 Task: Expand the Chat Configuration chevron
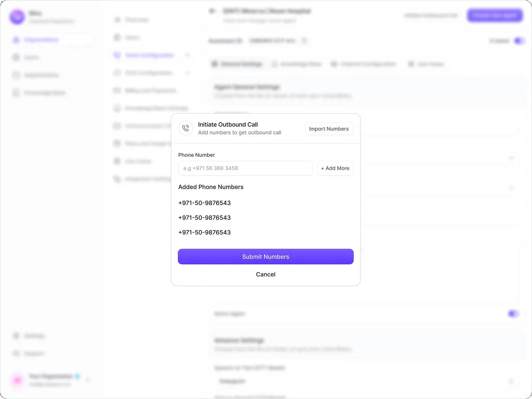point(187,73)
